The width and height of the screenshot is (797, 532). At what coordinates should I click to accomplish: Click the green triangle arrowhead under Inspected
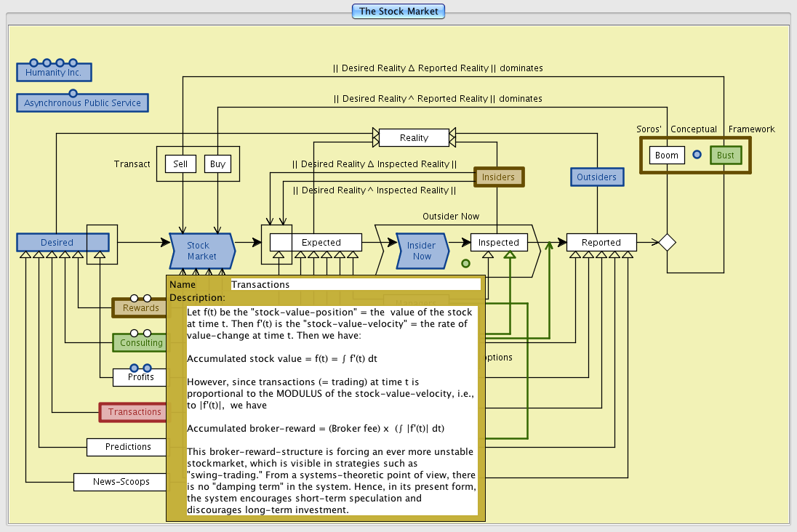click(510, 254)
